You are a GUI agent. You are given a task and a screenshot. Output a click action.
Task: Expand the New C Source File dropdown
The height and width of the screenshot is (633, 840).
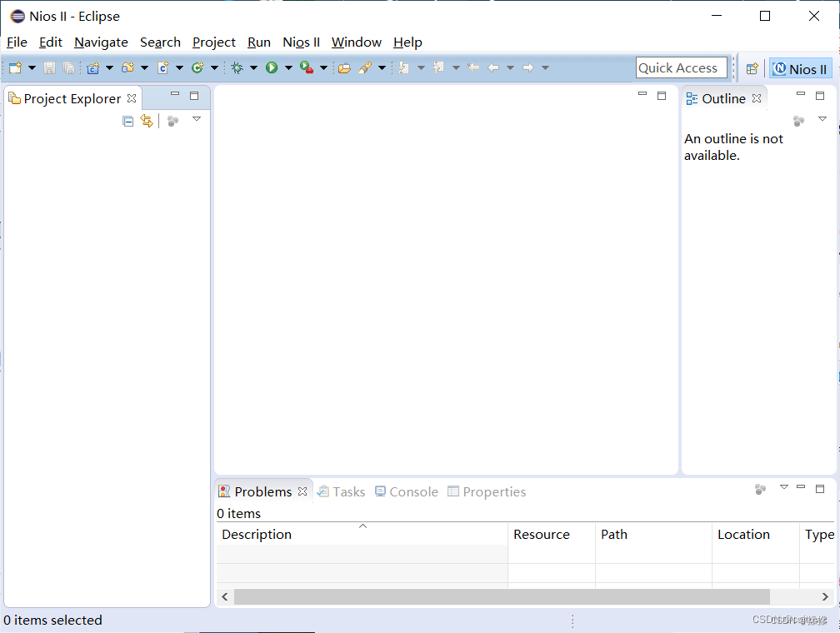pyautogui.click(x=179, y=68)
